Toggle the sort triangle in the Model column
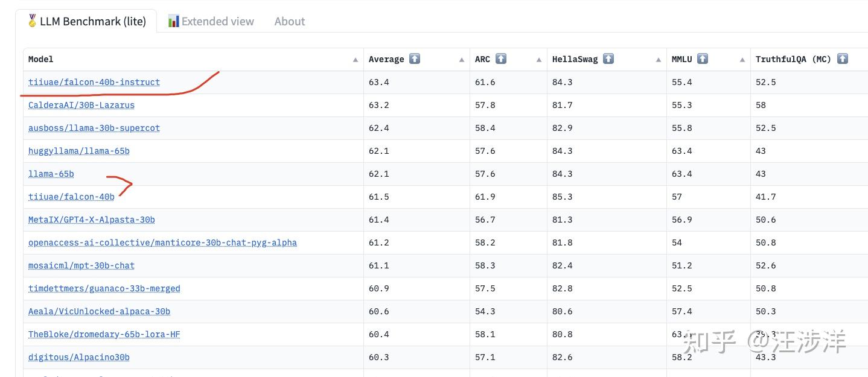 tap(355, 60)
